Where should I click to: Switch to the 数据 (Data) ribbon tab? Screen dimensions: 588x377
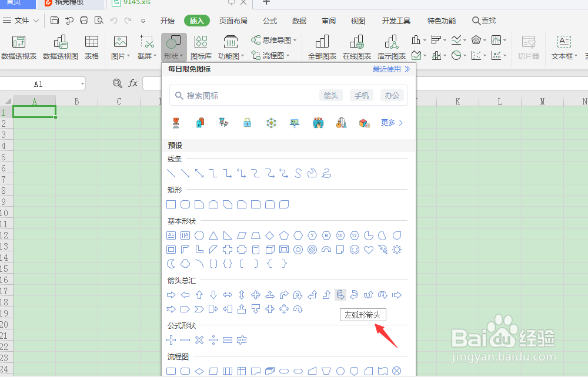pos(299,21)
